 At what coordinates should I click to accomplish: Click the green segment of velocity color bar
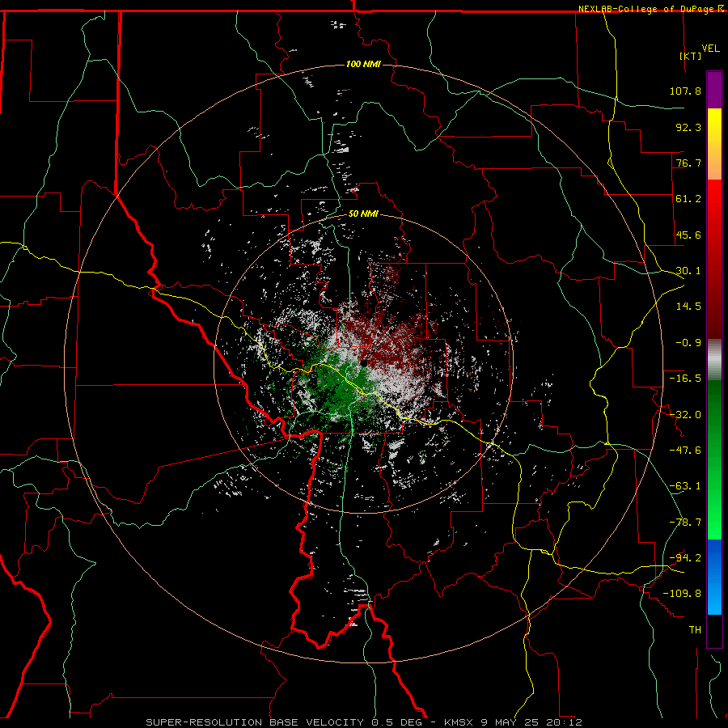pyautogui.click(x=714, y=459)
